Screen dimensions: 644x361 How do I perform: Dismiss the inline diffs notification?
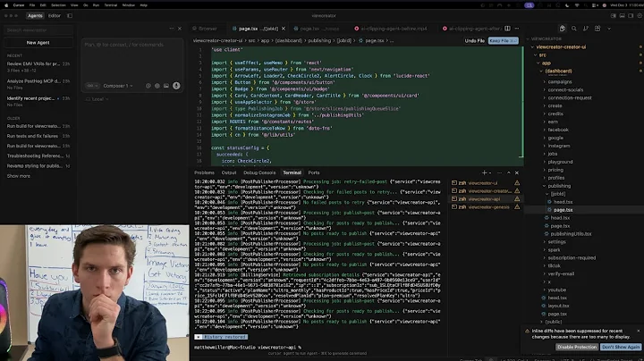(x=639, y=331)
